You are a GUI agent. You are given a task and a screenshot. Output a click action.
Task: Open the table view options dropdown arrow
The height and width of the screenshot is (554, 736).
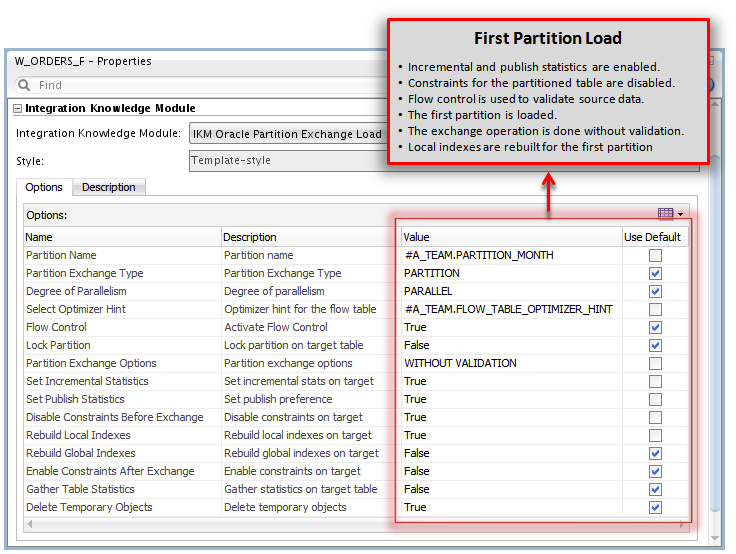tap(680, 214)
